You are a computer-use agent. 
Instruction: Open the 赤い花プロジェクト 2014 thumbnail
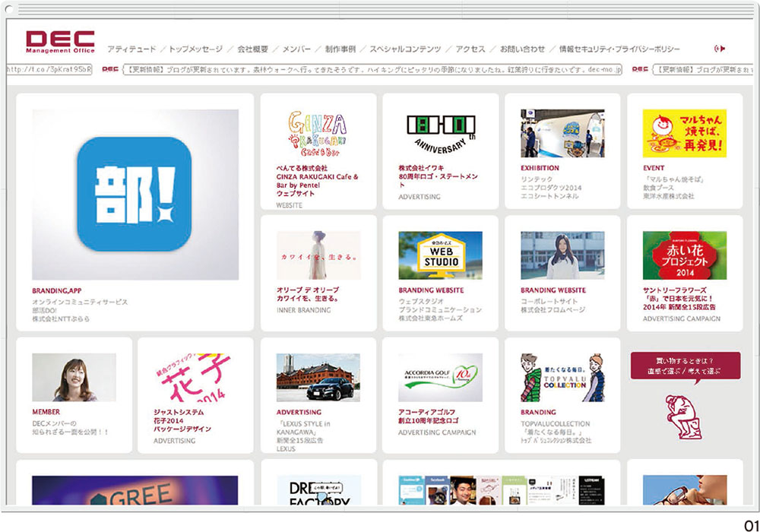pyautogui.click(x=685, y=255)
